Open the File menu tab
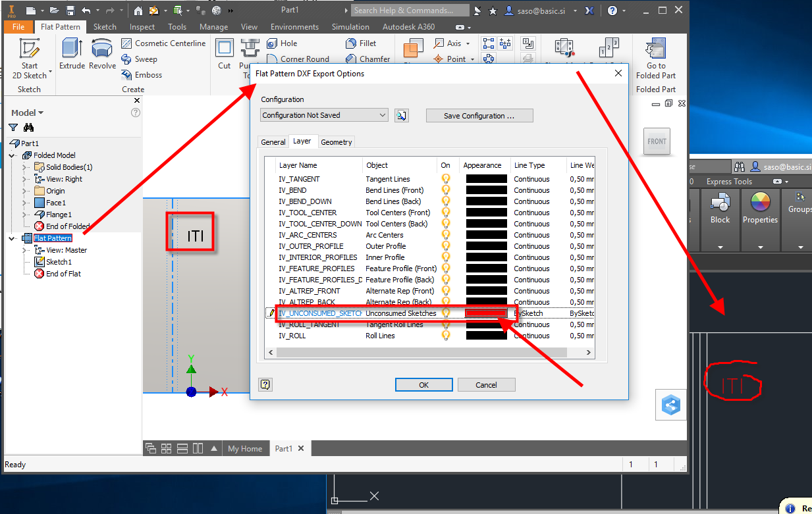The image size is (812, 514). pyautogui.click(x=18, y=27)
